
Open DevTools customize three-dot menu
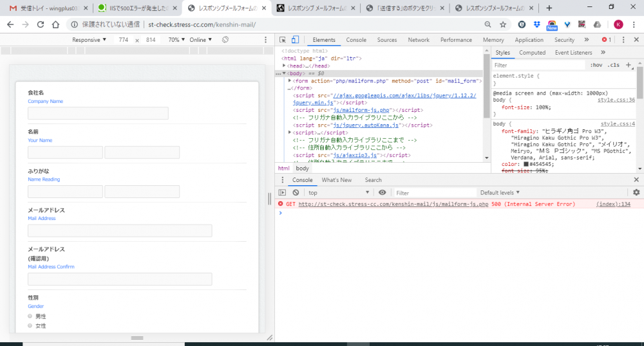click(x=623, y=40)
